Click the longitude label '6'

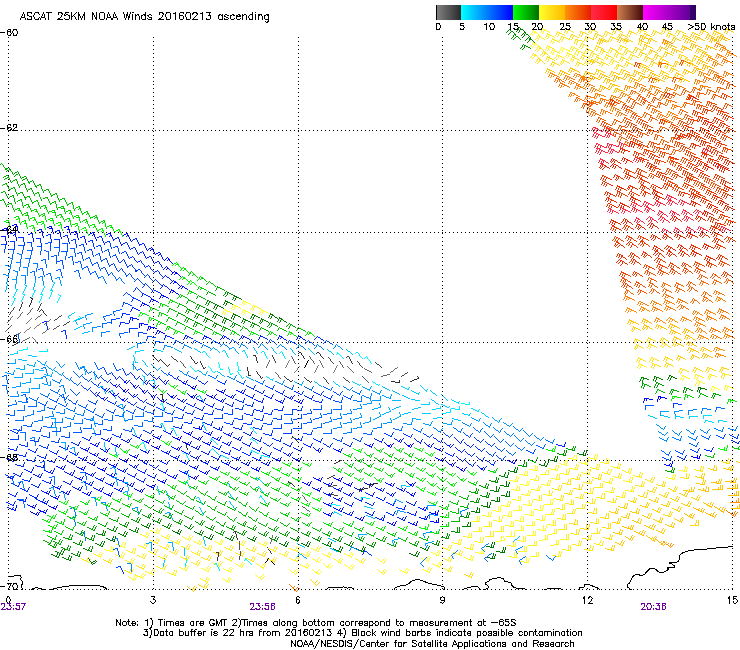click(x=297, y=600)
